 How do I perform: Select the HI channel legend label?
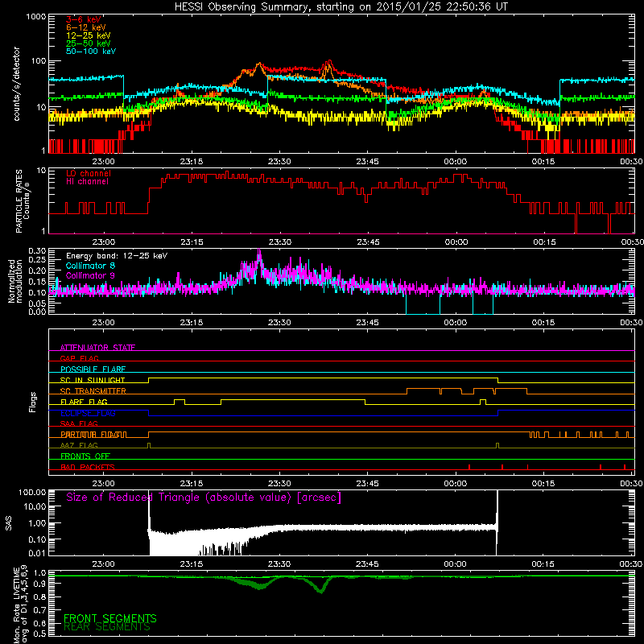tap(87, 181)
